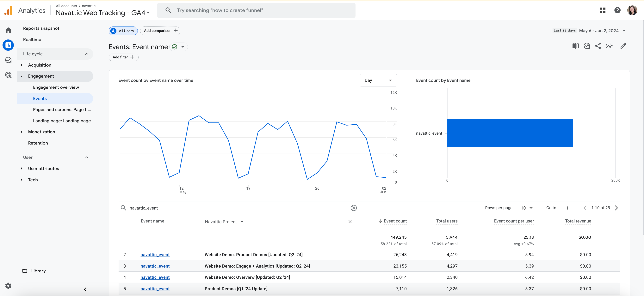This screenshot has height=296, width=644.
Task: Click the plus icon on Add comparison
Action: [x=176, y=30]
